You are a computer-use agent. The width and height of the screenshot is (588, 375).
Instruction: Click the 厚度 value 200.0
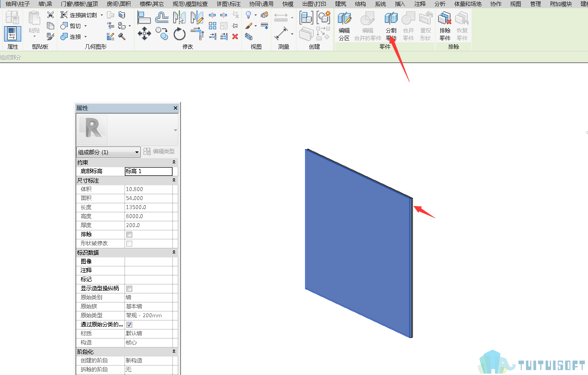[148, 225]
